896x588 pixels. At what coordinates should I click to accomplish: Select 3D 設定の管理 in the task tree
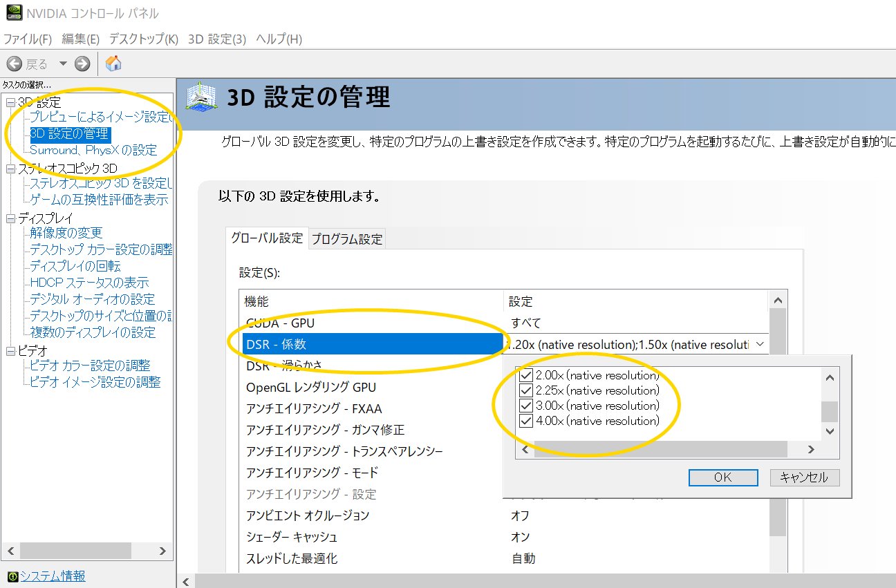pos(70,133)
